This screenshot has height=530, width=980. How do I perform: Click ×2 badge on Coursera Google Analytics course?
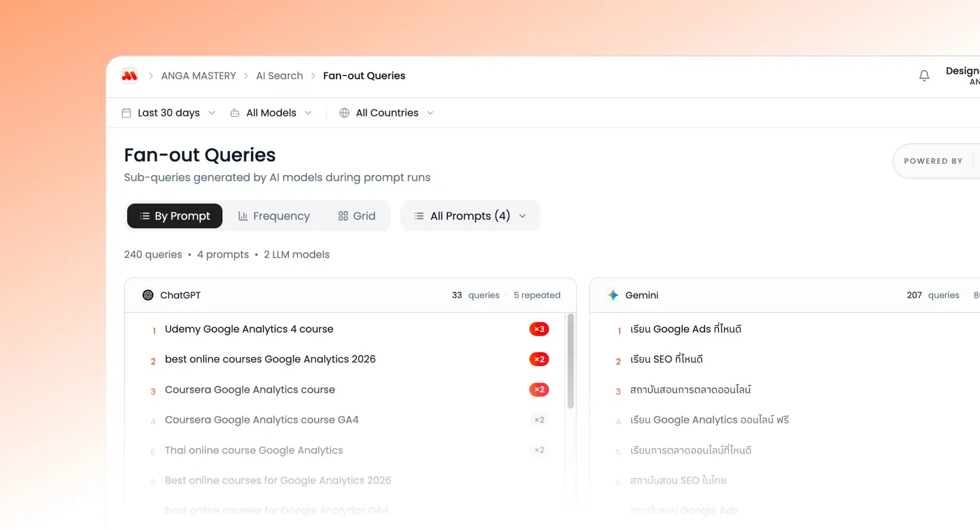[x=539, y=390]
